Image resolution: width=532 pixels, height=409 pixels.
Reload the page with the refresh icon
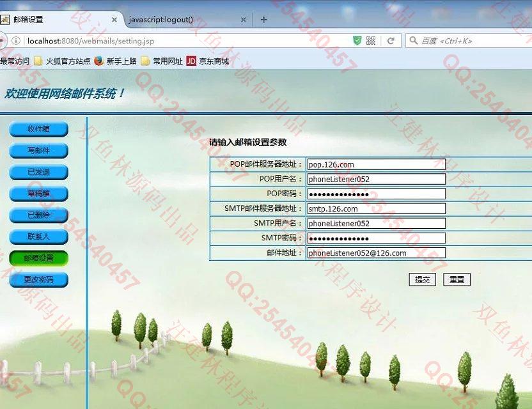point(391,41)
